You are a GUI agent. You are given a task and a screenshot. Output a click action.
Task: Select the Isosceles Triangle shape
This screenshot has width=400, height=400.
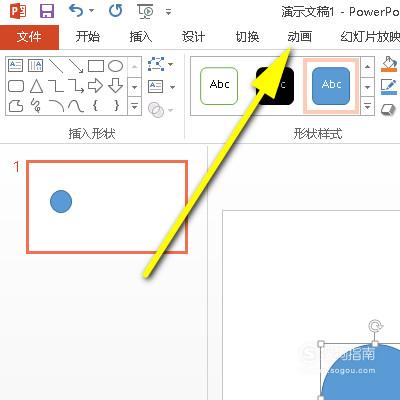(36, 86)
